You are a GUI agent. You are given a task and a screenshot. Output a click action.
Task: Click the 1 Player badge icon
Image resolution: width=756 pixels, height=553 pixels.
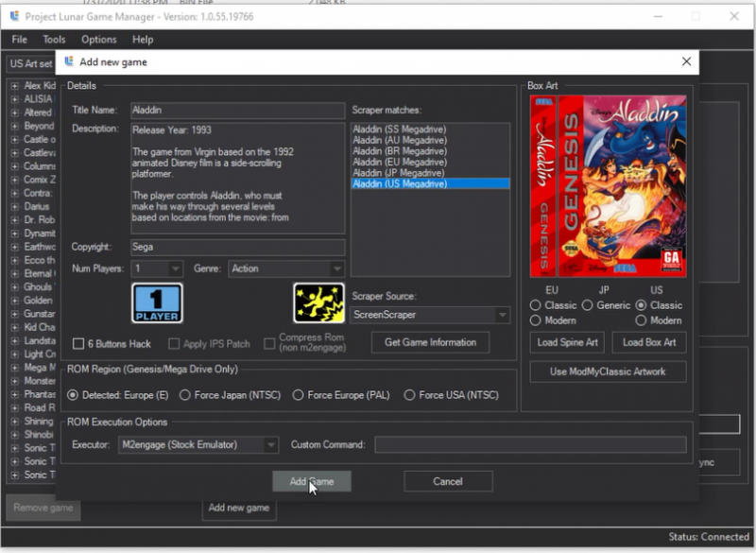coord(157,302)
